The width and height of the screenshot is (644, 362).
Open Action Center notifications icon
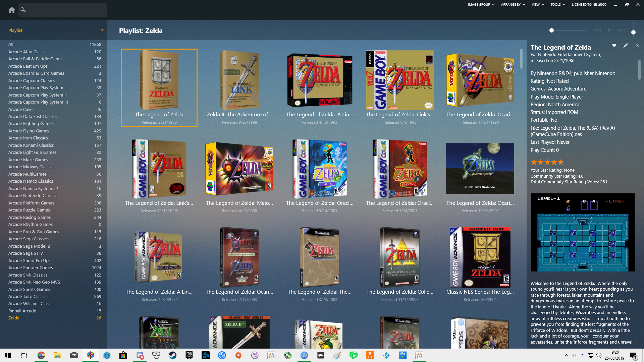click(633, 355)
